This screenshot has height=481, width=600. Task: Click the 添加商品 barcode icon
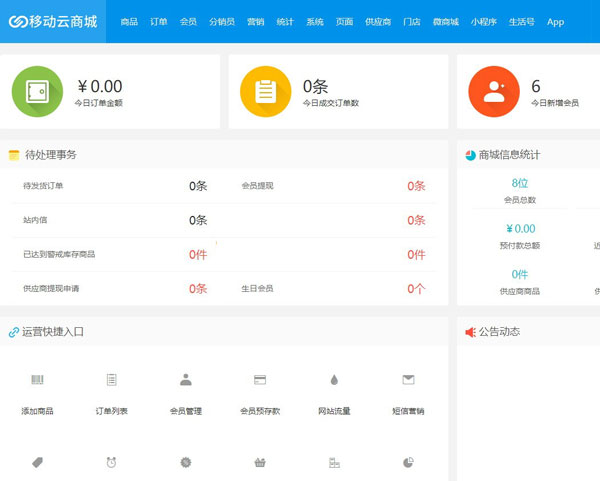[37, 380]
